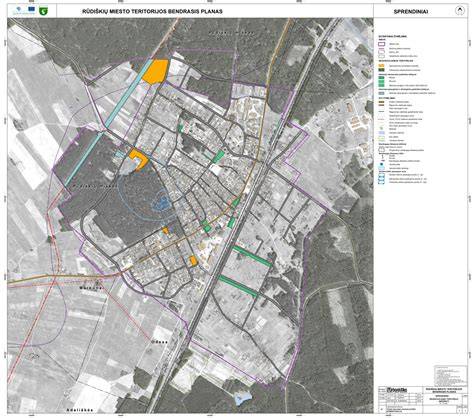Click the title block table in bottom-right corner

pyautogui.click(x=422, y=399)
